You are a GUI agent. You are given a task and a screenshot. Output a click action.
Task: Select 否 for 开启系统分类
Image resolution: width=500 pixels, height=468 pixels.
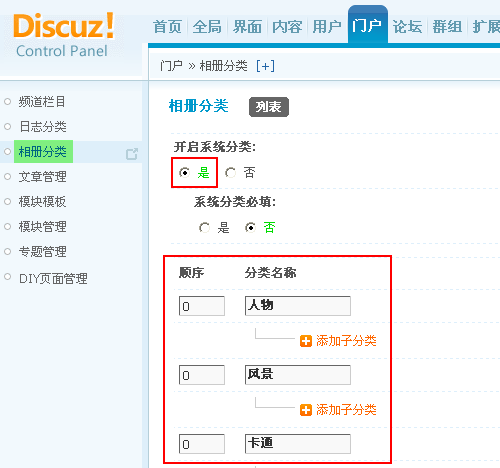(x=230, y=173)
